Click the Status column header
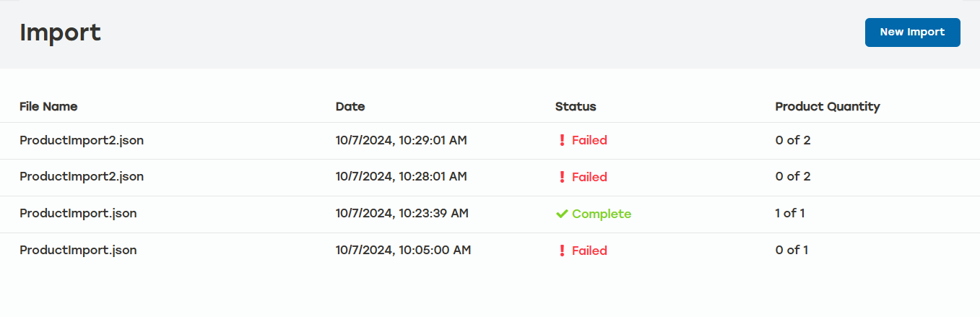This screenshot has width=980, height=317. pos(576,107)
